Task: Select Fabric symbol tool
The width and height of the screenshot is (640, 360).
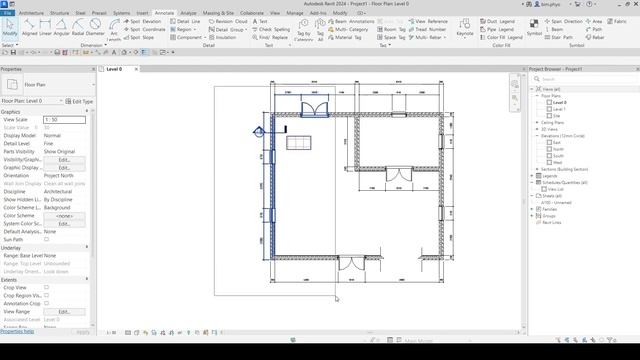Action: (617, 21)
